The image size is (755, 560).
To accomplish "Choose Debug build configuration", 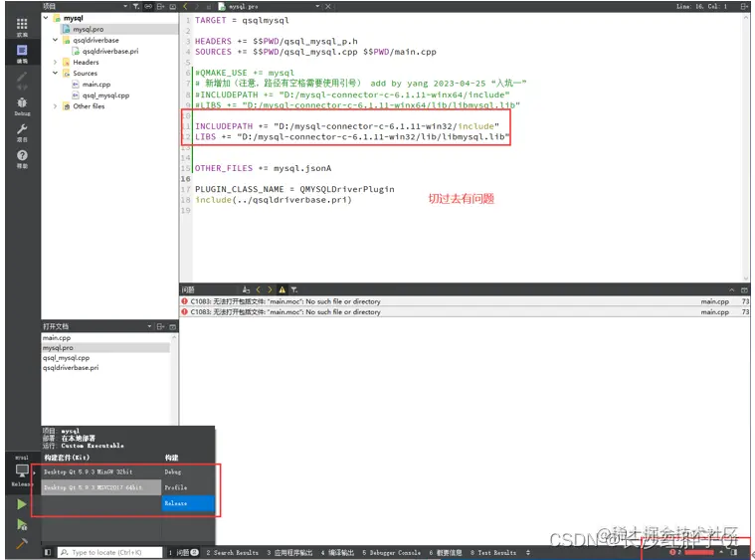I will [x=188, y=471].
